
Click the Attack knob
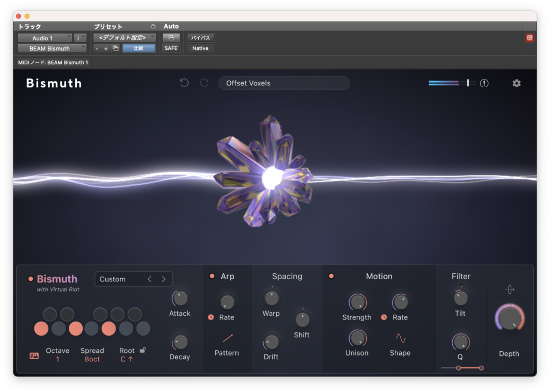tap(180, 299)
